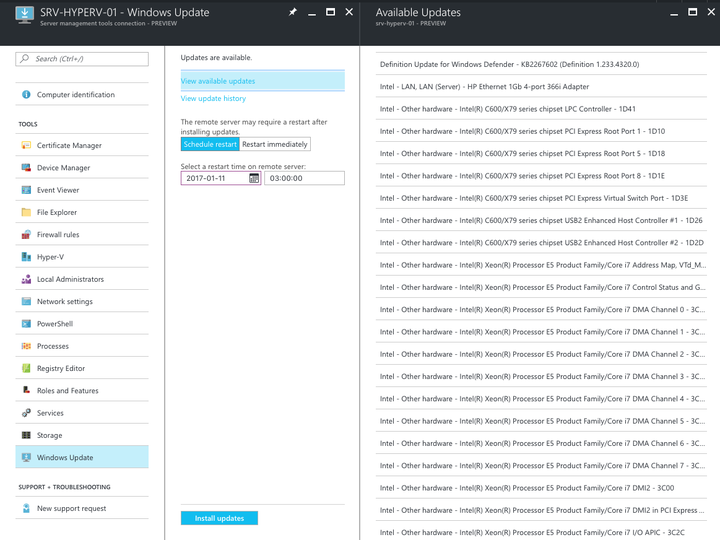Select the Xeon DMA Channel 0 update
720x540 pixels.
(x=541, y=309)
